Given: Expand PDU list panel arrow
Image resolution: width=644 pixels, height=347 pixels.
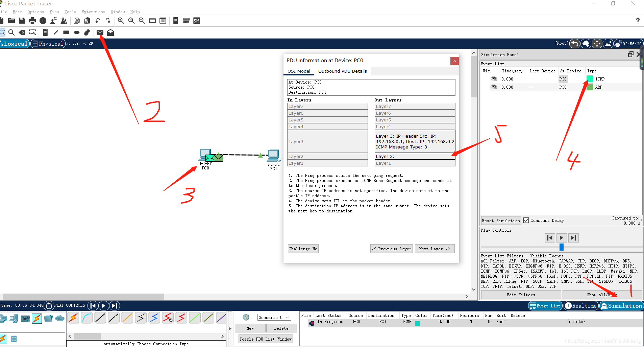Looking at the screenshot, I should pyautogui.click(x=230, y=328).
